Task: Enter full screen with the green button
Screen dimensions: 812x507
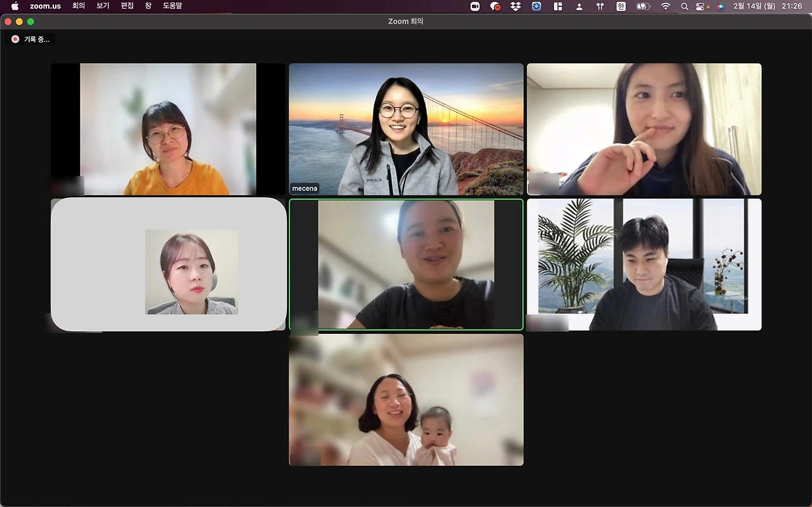Action: tap(30, 22)
